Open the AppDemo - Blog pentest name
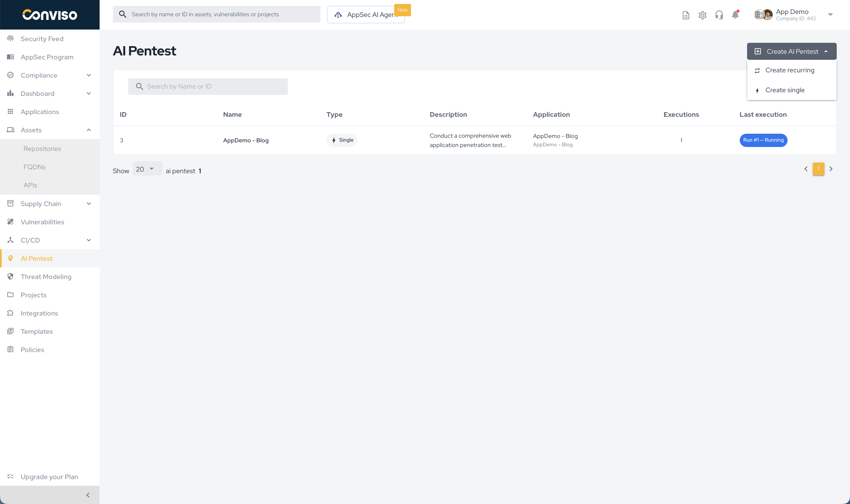850x504 pixels. coord(246,140)
